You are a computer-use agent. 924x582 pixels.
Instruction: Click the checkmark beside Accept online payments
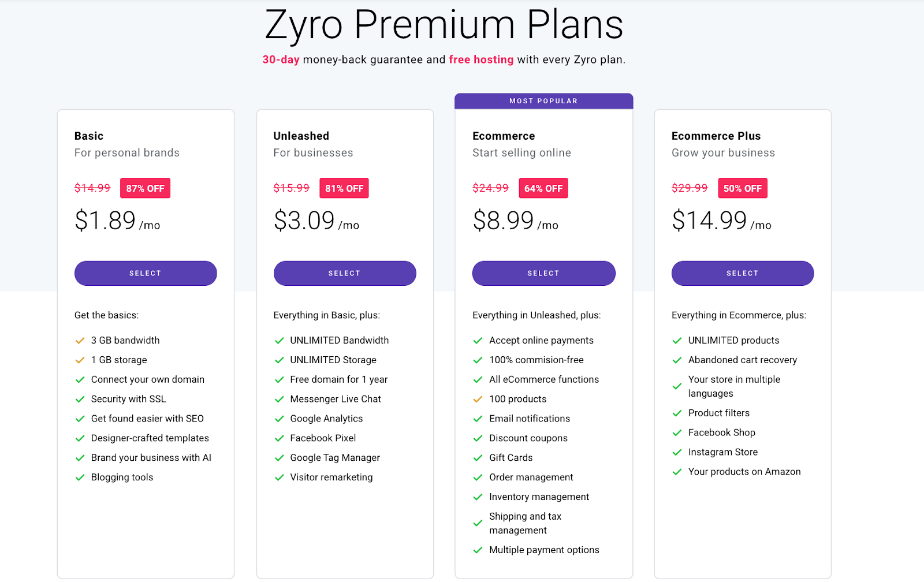478,341
